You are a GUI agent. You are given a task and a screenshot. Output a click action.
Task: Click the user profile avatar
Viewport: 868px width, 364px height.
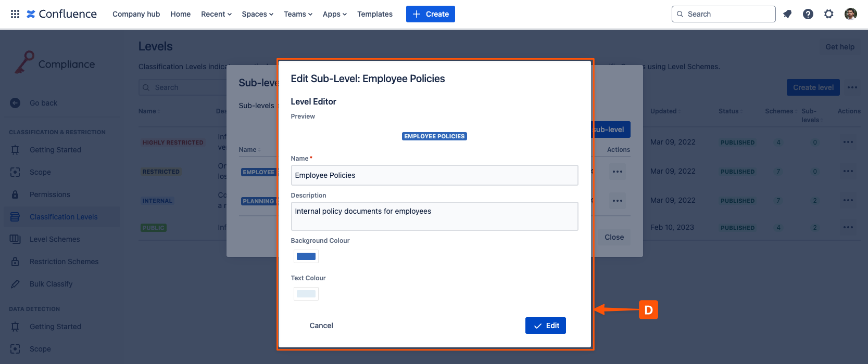[x=851, y=14]
